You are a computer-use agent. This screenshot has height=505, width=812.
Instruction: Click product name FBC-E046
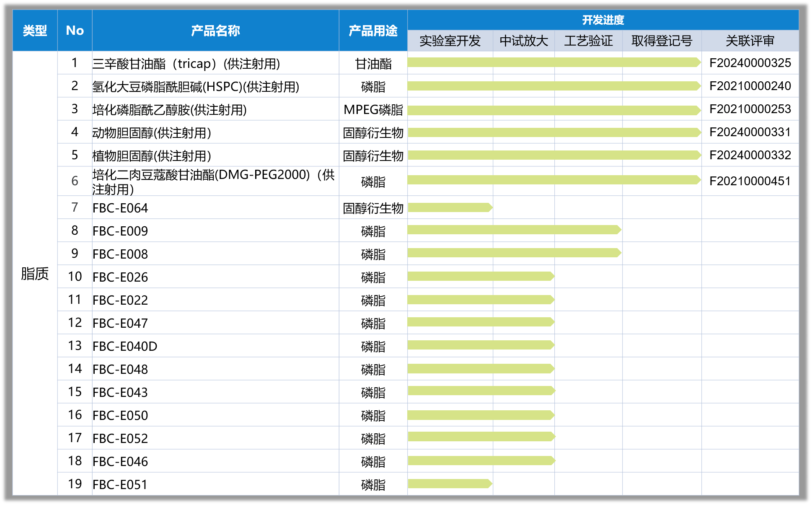click(120, 461)
